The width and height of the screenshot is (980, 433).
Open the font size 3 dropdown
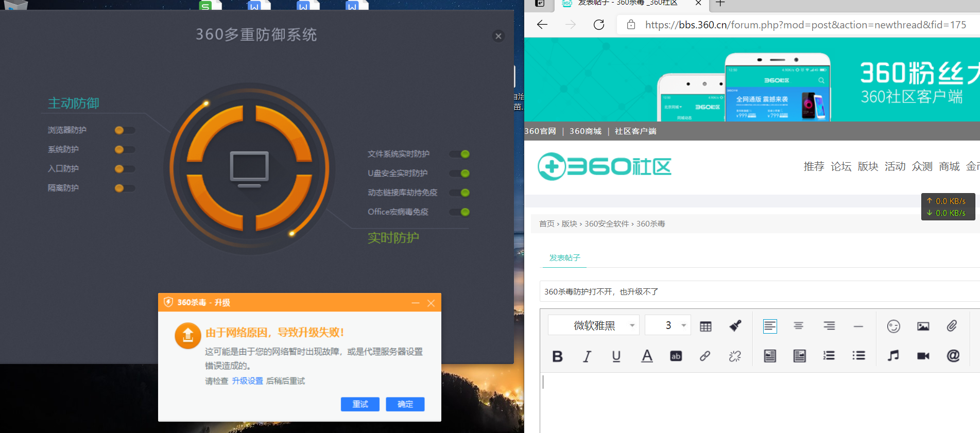[x=668, y=325]
